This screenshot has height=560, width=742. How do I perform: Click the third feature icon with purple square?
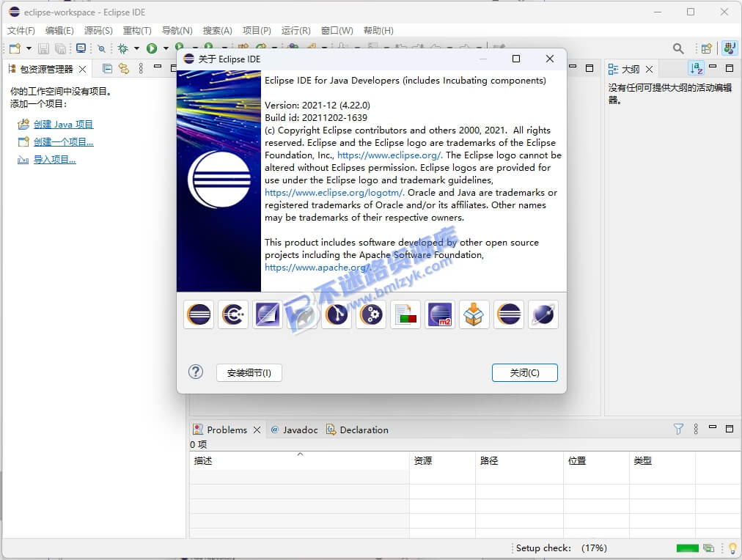pyautogui.click(x=268, y=314)
